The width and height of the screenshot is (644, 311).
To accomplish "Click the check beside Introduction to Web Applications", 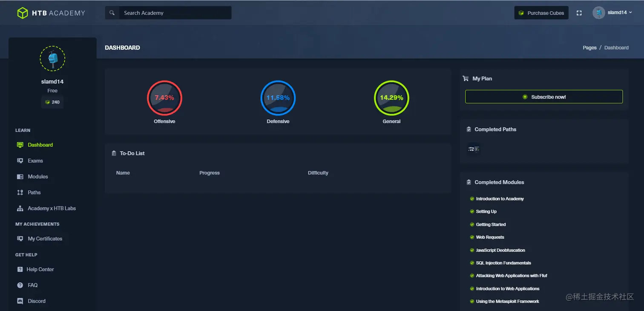I will (472, 288).
